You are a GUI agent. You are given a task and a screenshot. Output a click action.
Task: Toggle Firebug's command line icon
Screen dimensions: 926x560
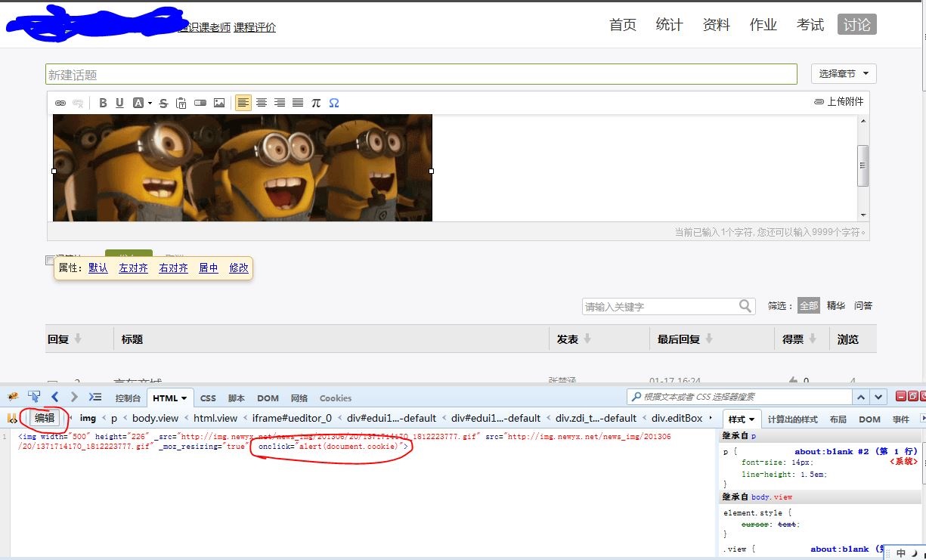95,396
